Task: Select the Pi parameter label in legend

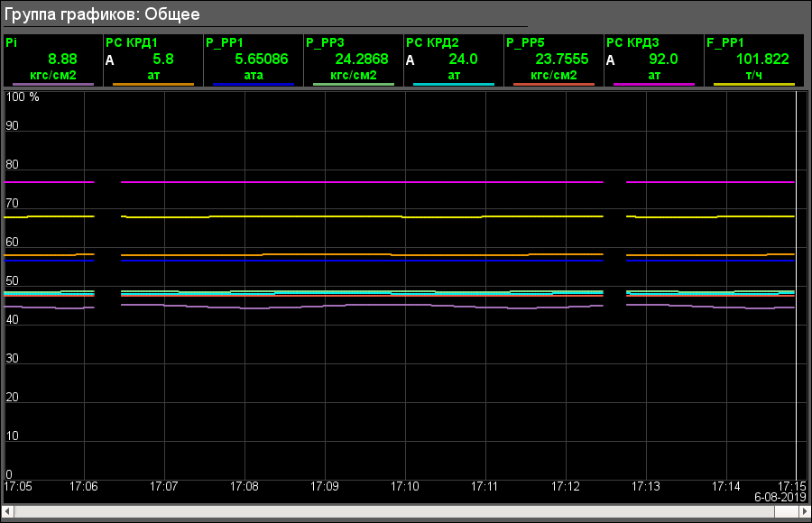Action: pyautogui.click(x=11, y=42)
